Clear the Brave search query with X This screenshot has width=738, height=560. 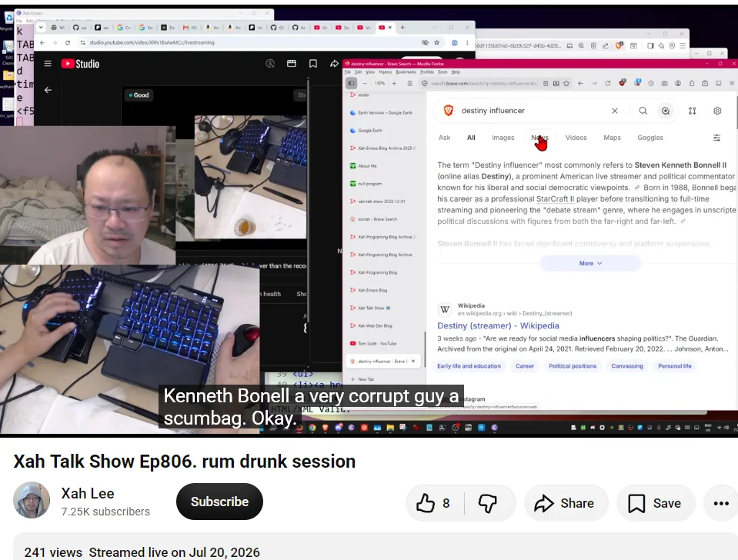pos(615,111)
